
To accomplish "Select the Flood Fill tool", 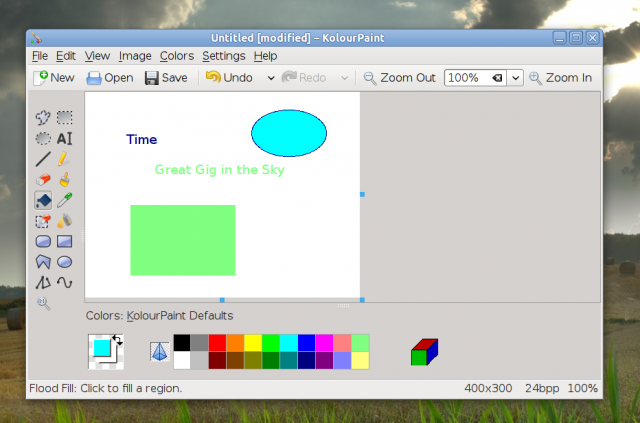I will click(43, 200).
